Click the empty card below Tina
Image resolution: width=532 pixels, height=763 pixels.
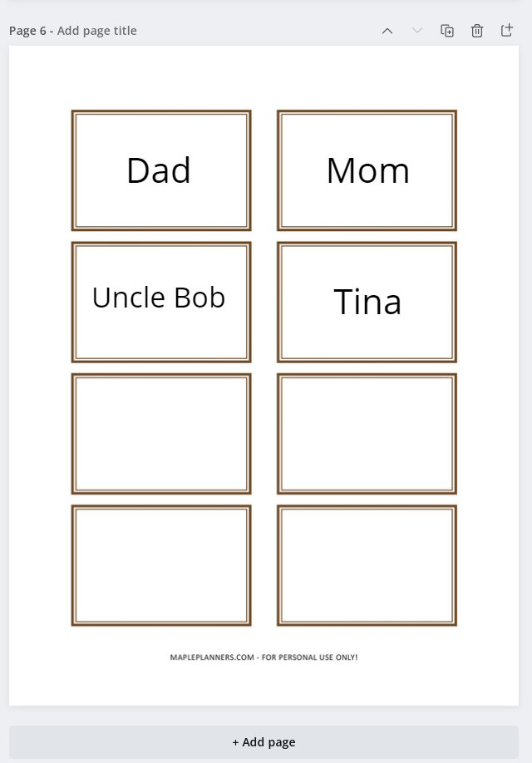pos(367,434)
